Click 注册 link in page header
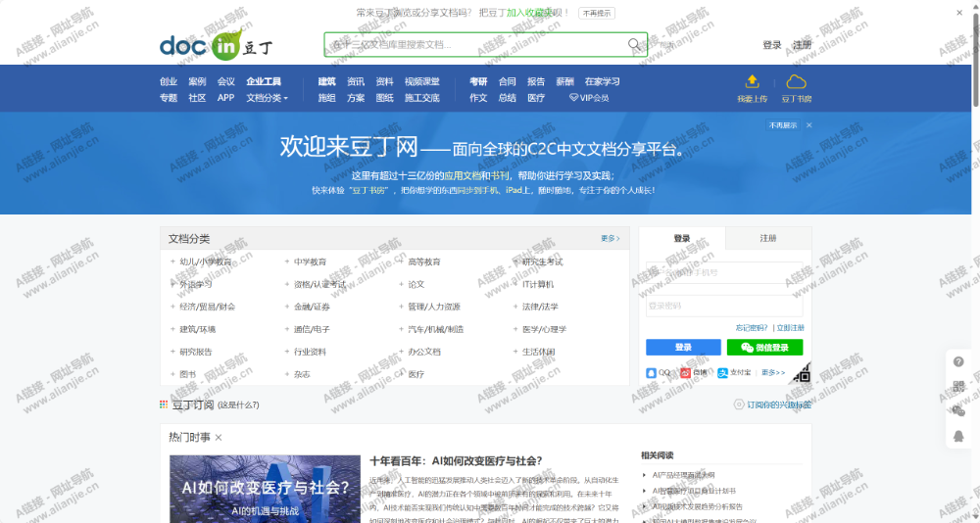 coord(802,45)
